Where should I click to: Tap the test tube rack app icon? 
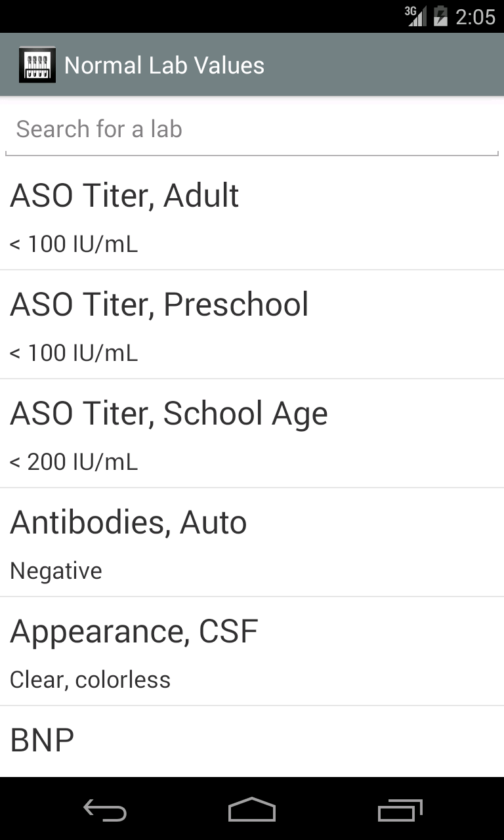tap(37, 65)
